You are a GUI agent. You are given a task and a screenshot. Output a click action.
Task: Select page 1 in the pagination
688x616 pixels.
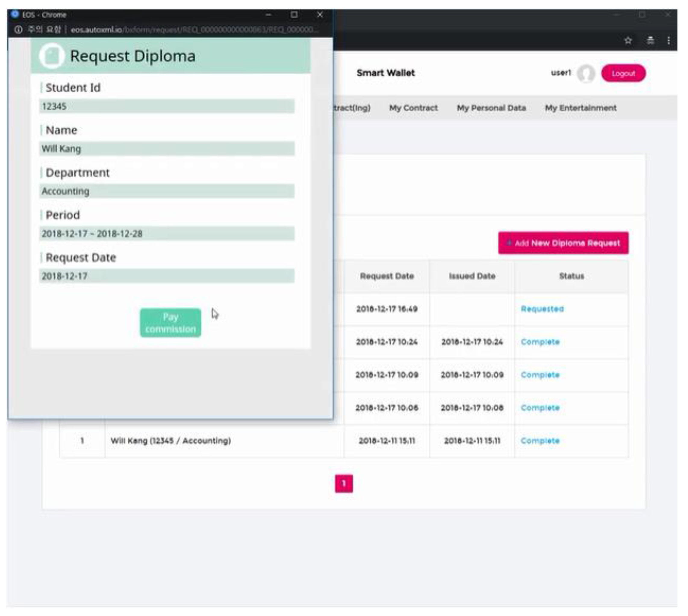click(344, 483)
